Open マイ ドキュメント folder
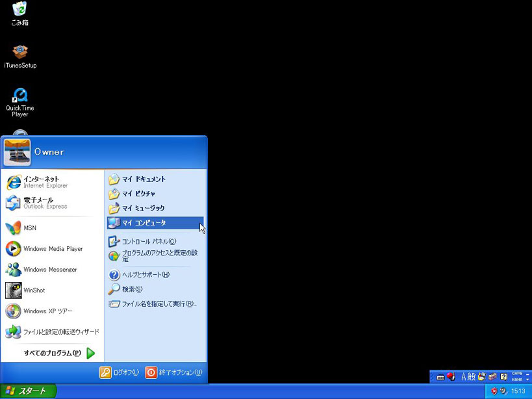The width and height of the screenshot is (532, 399). point(155,179)
